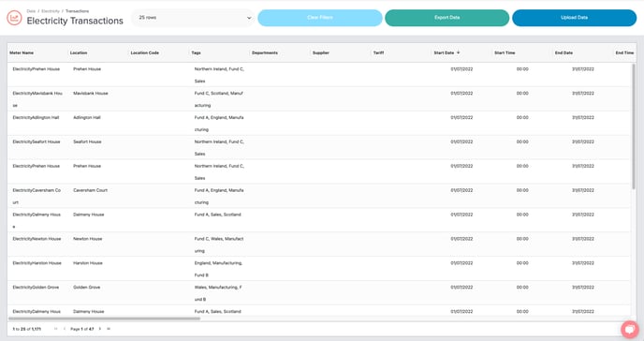The height and width of the screenshot is (341, 644).
Task: Click the start time in Adlington Hall row
Action: pos(522,117)
